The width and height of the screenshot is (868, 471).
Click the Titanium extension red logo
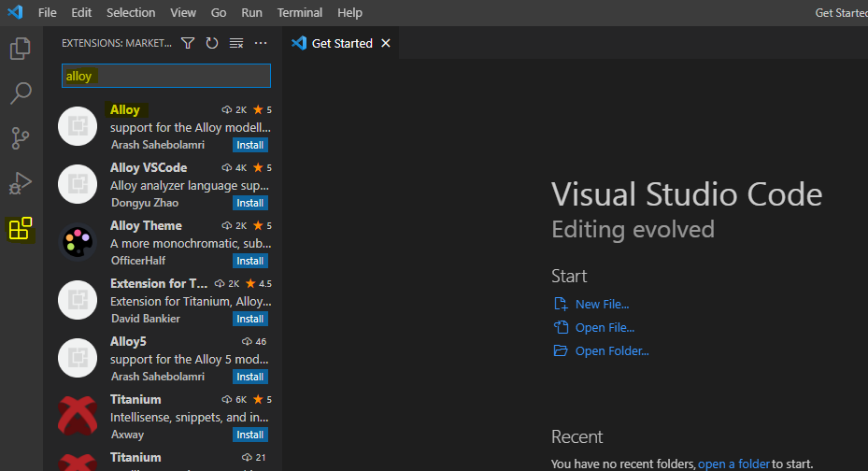(78, 416)
